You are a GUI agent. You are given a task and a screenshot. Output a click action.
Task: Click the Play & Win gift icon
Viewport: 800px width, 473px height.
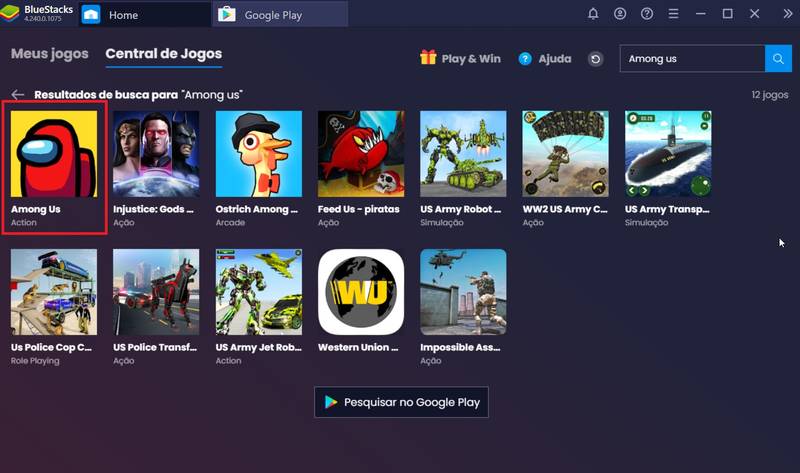[428, 57]
